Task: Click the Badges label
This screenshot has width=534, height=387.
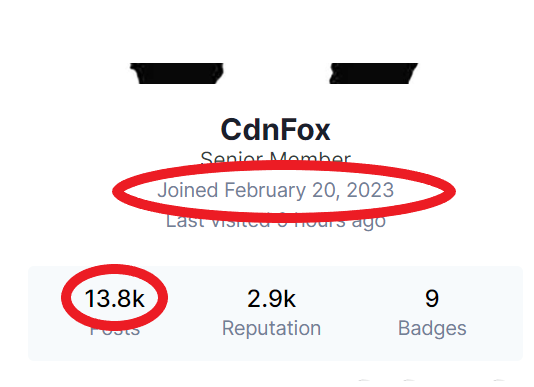Action: 432,329
